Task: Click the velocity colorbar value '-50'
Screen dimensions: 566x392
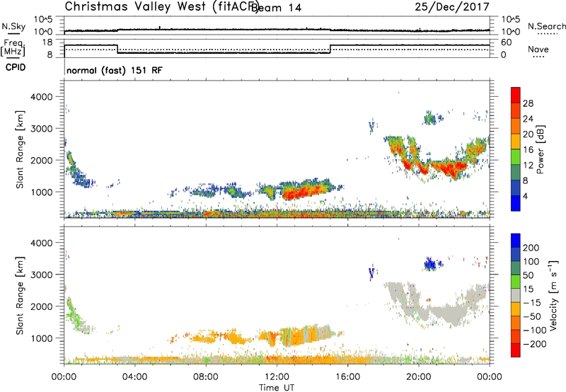Action: click(x=532, y=316)
